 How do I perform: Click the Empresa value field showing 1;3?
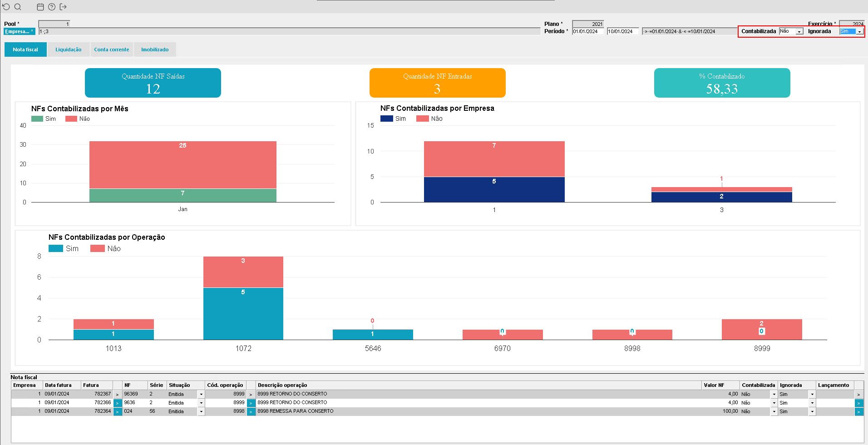pos(289,31)
